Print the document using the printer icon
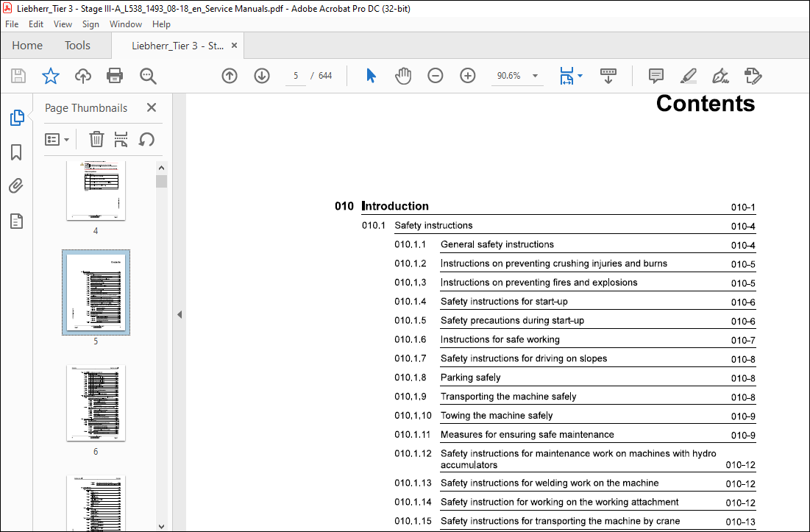Image resolution: width=810 pixels, height=532 pixels. 115,76
